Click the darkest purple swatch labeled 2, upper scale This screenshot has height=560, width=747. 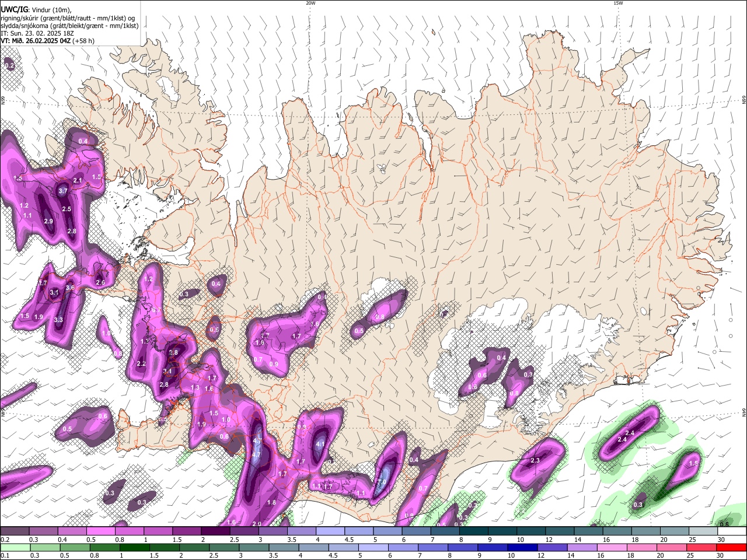tap(215, 531)
